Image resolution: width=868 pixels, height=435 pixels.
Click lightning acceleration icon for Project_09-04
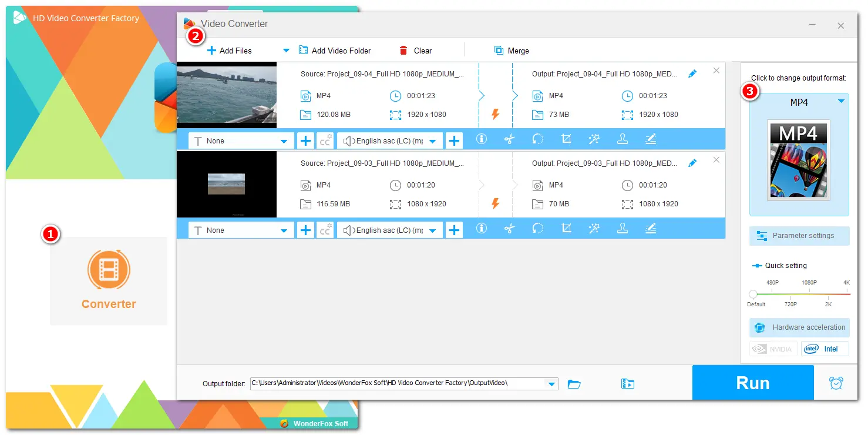click(495, 114)
